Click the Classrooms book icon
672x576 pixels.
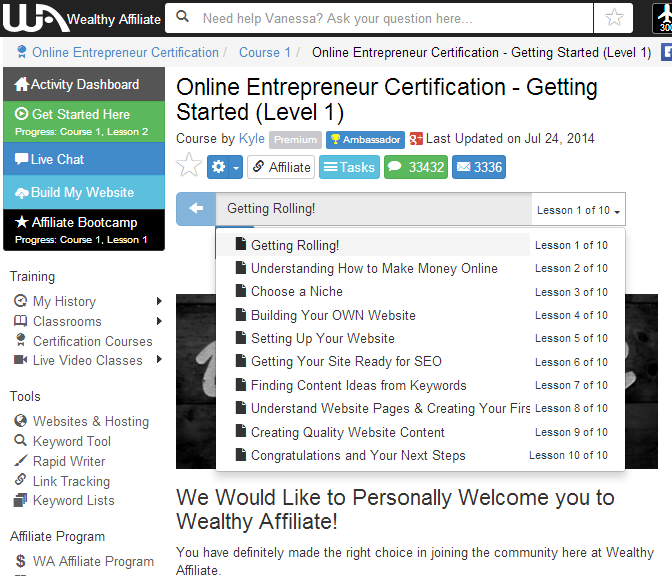20,321
